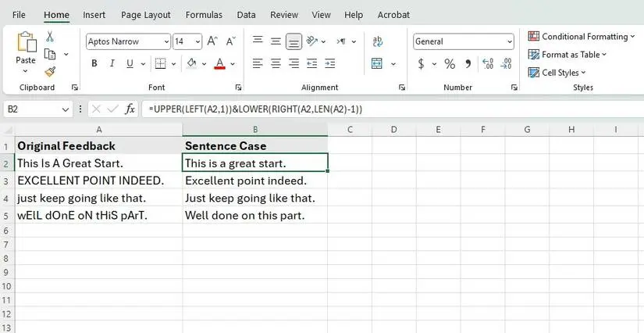Expand Fill Color options arrow
644x333 pixels.
pyautogui.click(x=204, y=64)
